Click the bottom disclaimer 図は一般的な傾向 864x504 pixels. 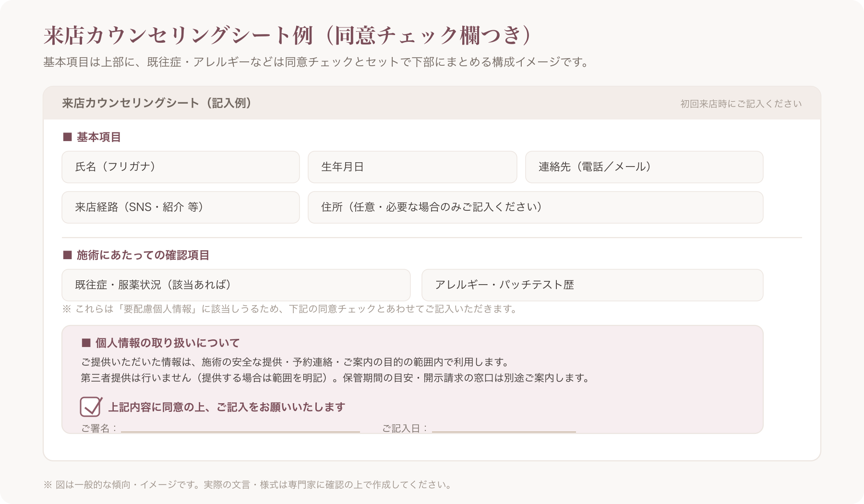[x=248, y=485]
